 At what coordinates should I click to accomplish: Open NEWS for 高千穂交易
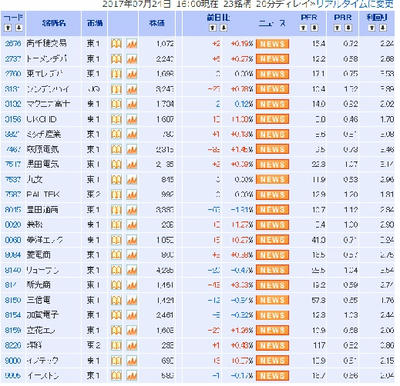pyautogui.click(x=272, y=44)
